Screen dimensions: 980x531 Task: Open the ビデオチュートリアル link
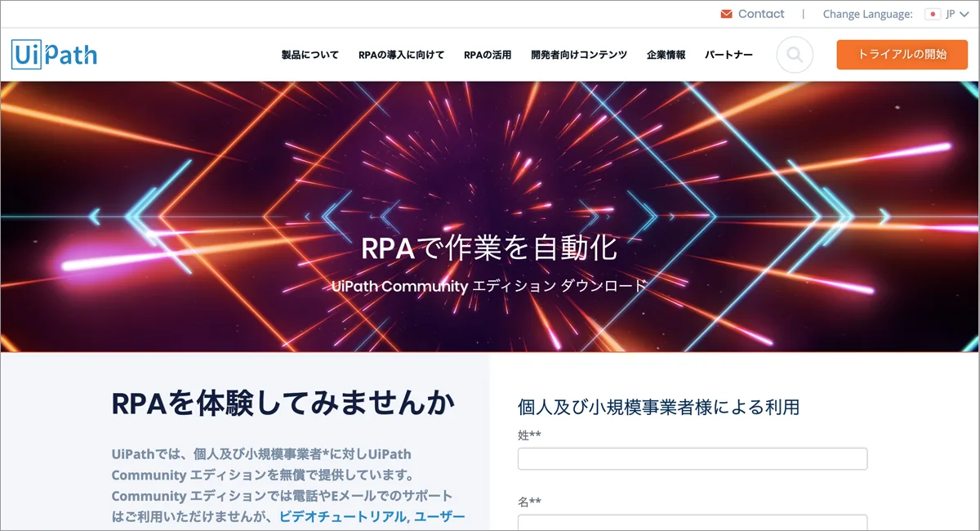tap(343, 516)
